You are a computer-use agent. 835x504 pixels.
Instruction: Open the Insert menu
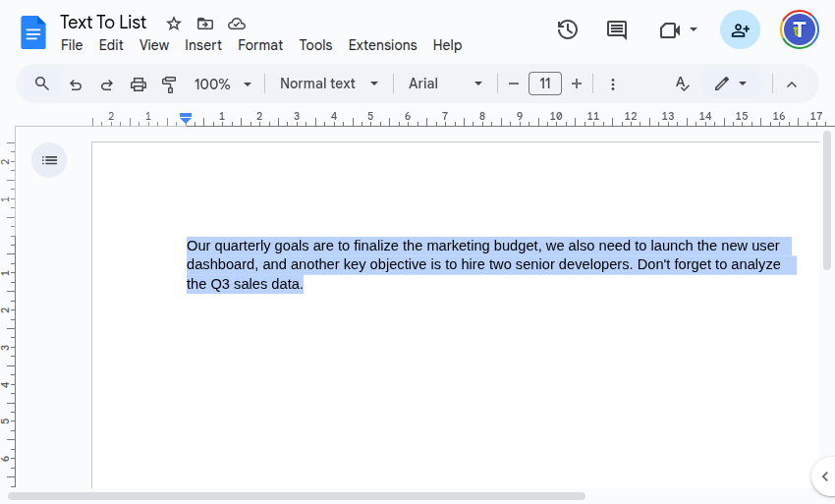[x=203, y=45]
